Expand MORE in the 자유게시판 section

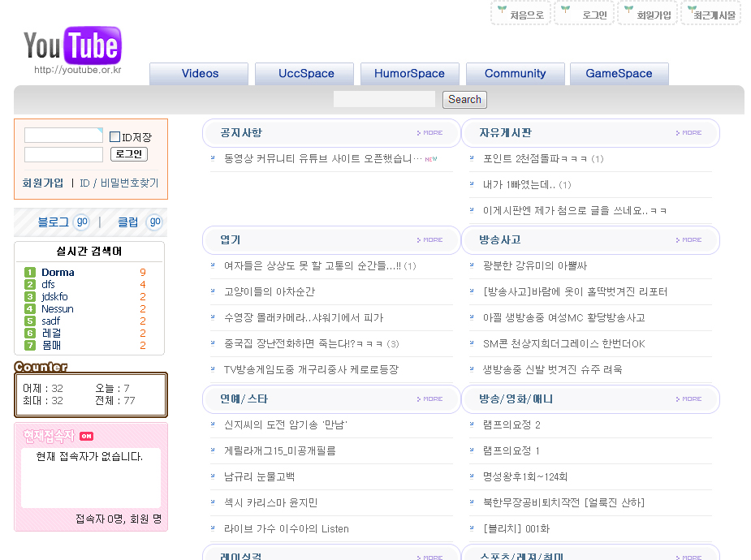tap(688, 133)
